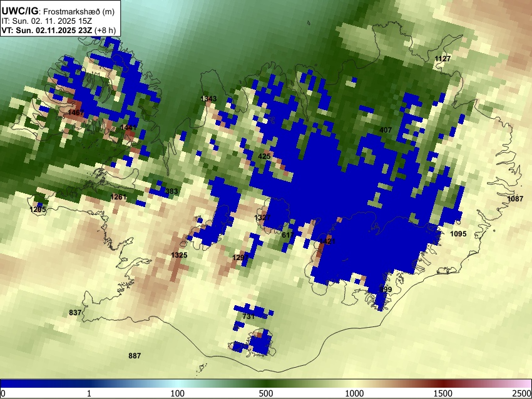Click the legend label 1000
Image resolution: width=532 pixels, height=399 pixels.
coord(354,393)
